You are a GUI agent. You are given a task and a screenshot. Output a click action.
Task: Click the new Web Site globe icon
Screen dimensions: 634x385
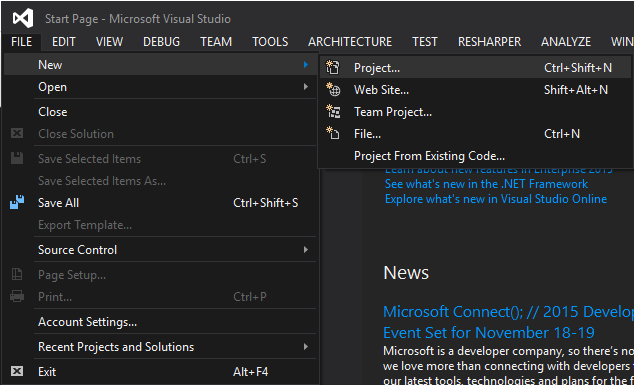[333, 90]
